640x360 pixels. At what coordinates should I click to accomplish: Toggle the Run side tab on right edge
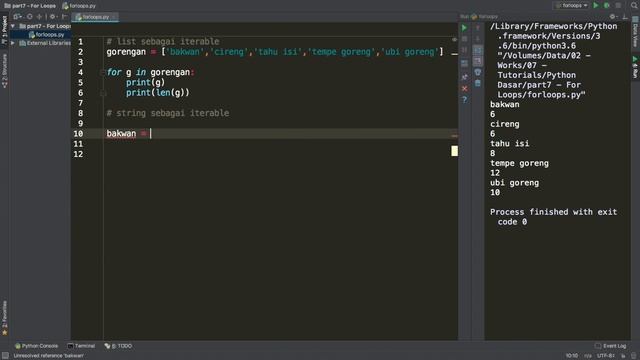tap(635, 67)
